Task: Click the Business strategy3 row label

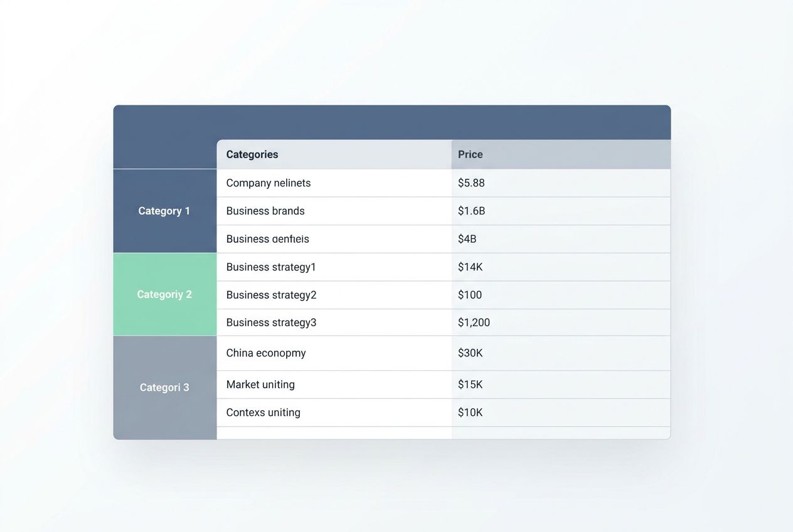Action: (x=271, y=322)
